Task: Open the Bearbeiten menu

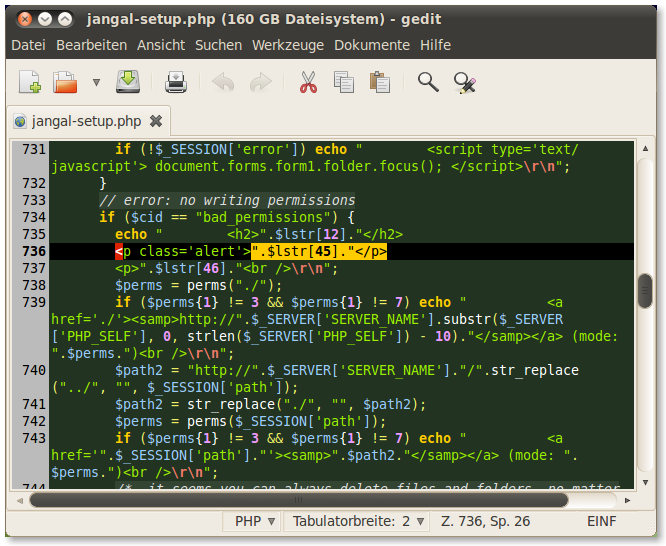Action: pyautogui.click(x=91, y=45)
